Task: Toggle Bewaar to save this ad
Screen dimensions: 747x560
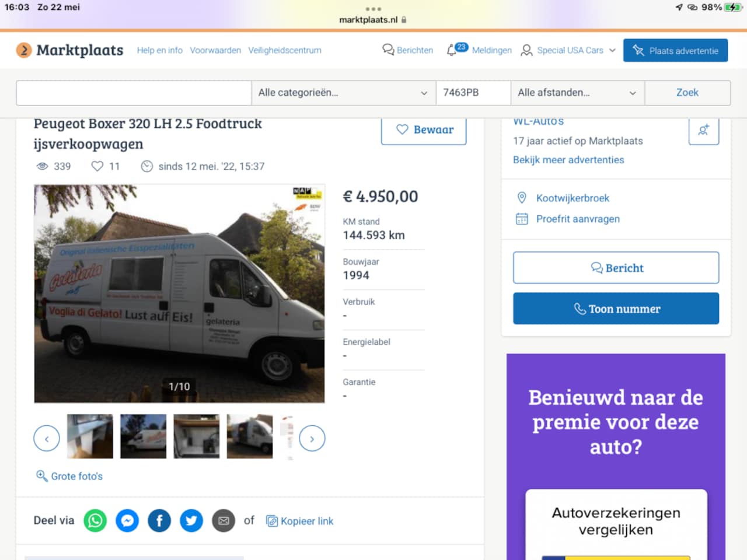Action: [x=424, y=129]
